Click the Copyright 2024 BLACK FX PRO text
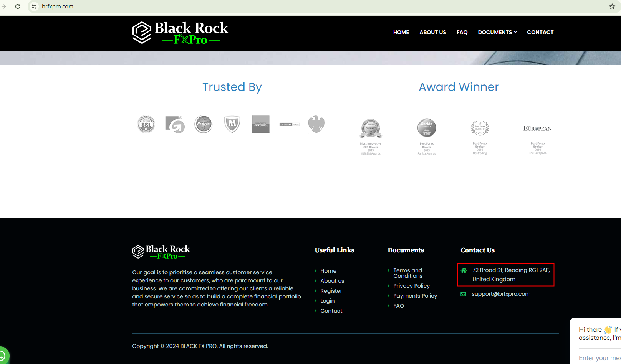 [x=200, y=346]
